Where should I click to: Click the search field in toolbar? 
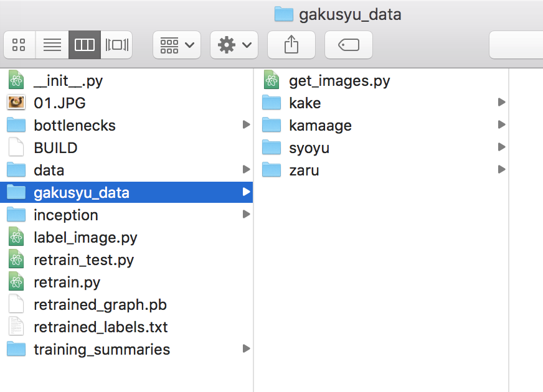click(x=516, y=45)
